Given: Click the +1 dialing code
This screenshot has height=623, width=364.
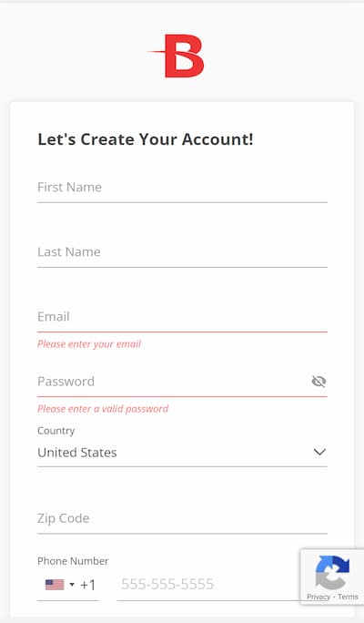Looking at the screenshot, I should pos(87,585).
